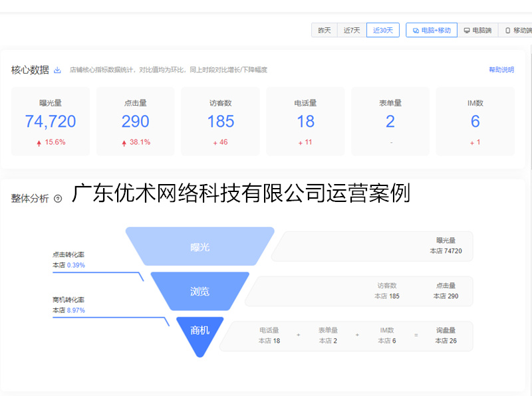Switch to the 近7天 date range

click(x=352, y=30)
